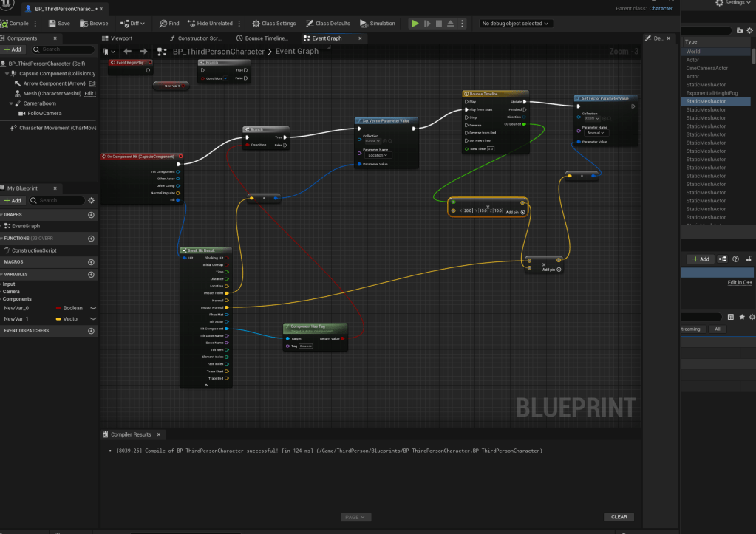
Task: Open Class Settings from the toolbar
Action: [x=270, y=23]
